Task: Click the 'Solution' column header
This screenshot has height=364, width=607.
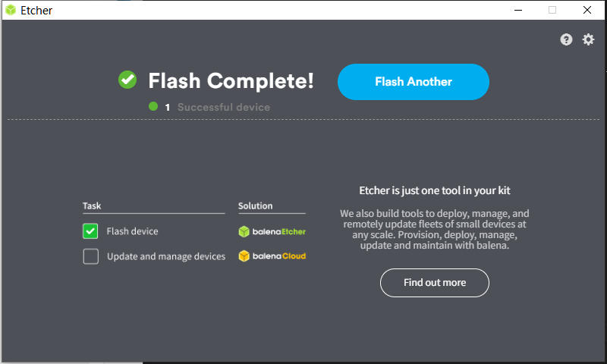Action: click(x=255, y=206)
